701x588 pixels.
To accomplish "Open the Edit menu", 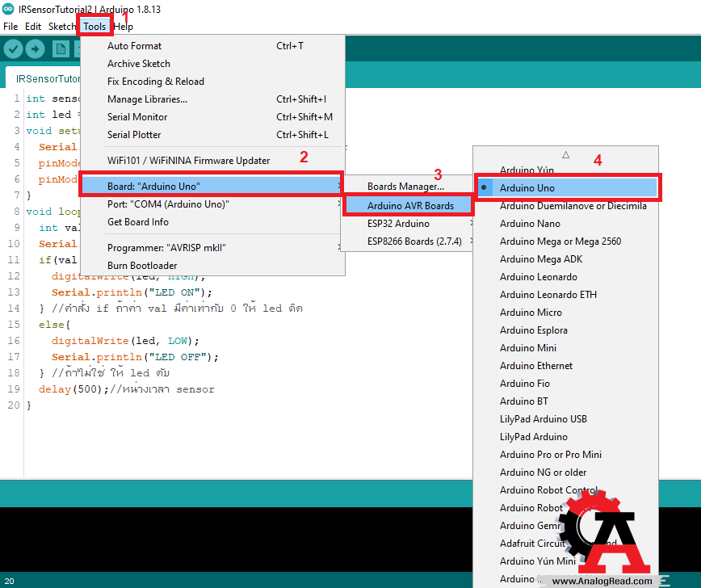I will pos(33,27).
